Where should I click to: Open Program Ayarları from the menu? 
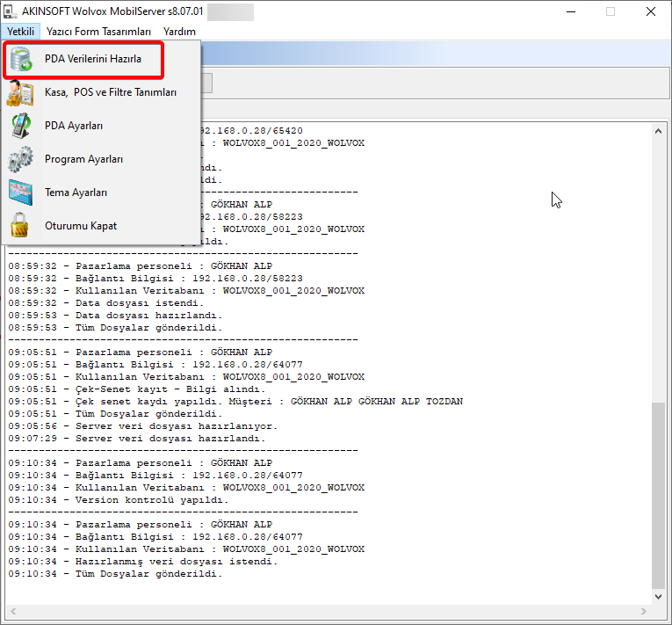click(x=101, y=159)
